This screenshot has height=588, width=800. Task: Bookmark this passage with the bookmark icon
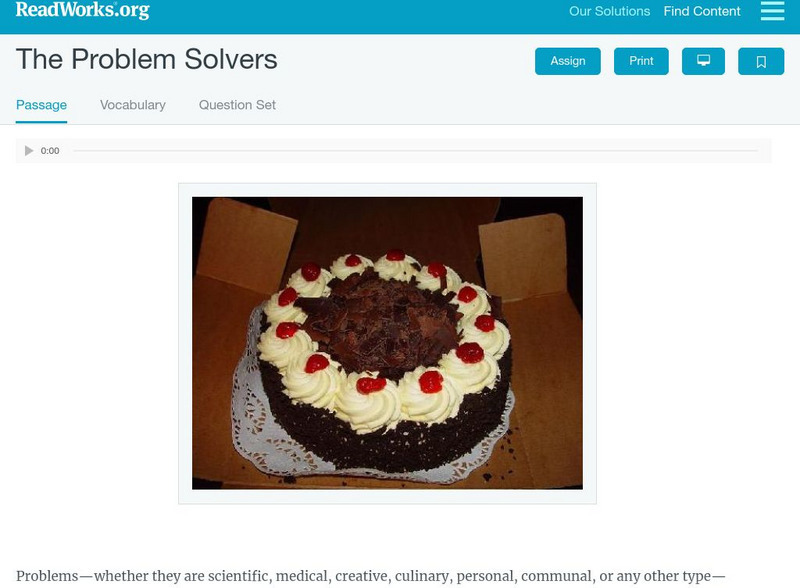[761, 61]
